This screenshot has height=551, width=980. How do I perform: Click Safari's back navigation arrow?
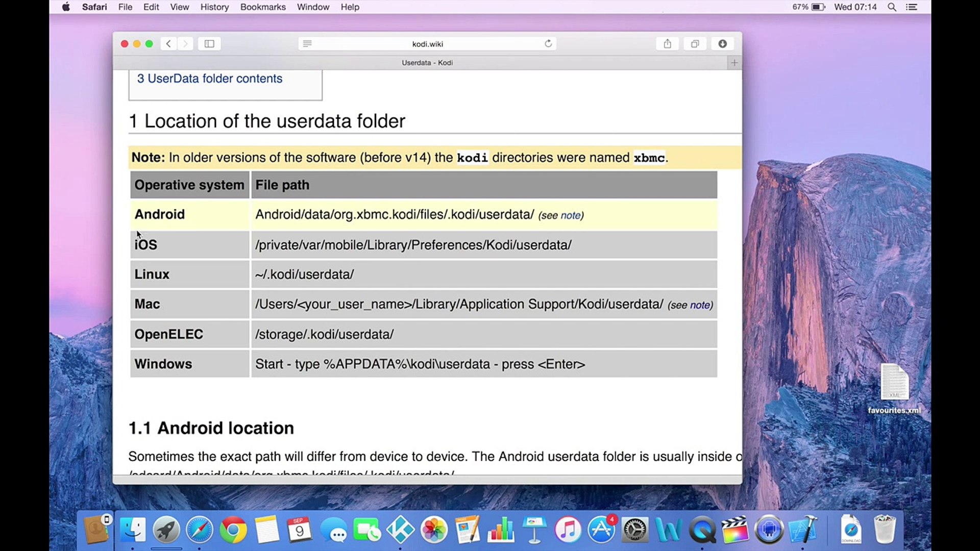pos(168,44)
